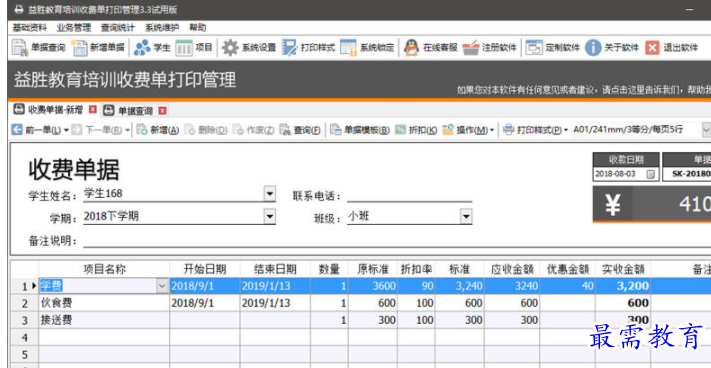This screenshot has width=711, height=368.
Task: Open dropdown arrow beside 下一单
Action: click(x=127, y=131)
